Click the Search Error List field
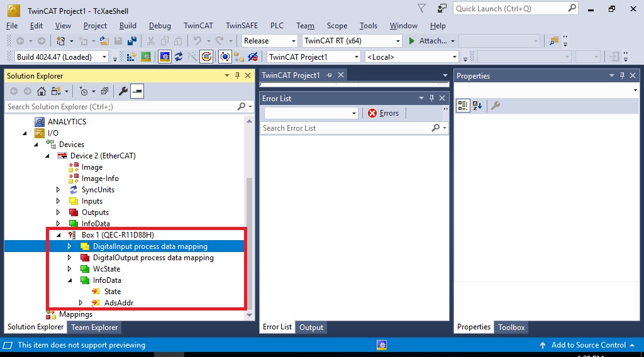 pos(346,128)
